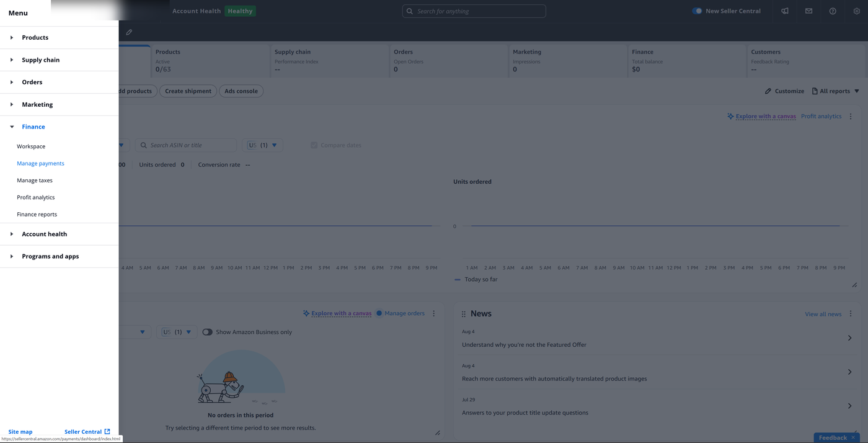This screenshot has height=443, width=868.
Task: Click the sparkle icon beside orders Explore canvas
Action: [x=306, y=313]
